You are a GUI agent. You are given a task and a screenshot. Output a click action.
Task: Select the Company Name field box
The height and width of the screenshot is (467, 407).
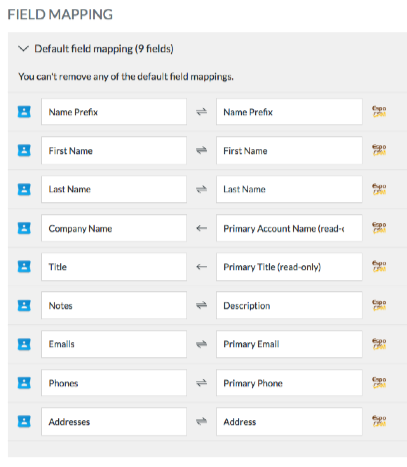tap(114, 228)
